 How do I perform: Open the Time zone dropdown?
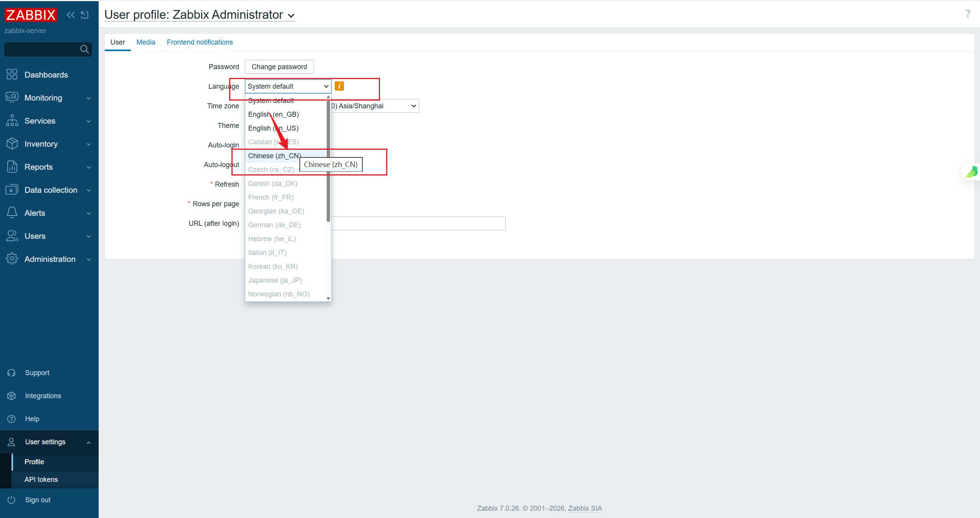375,106
